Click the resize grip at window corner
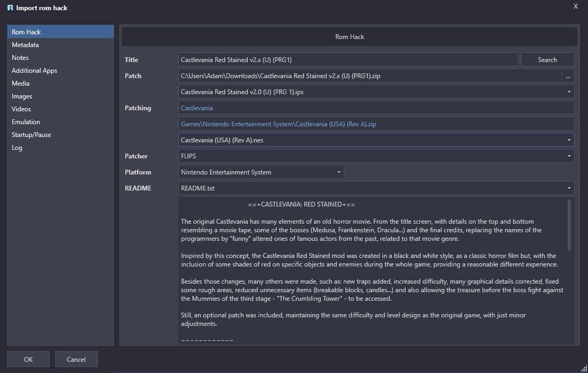This screenshot has height=373, width=588. click(584, 369)
